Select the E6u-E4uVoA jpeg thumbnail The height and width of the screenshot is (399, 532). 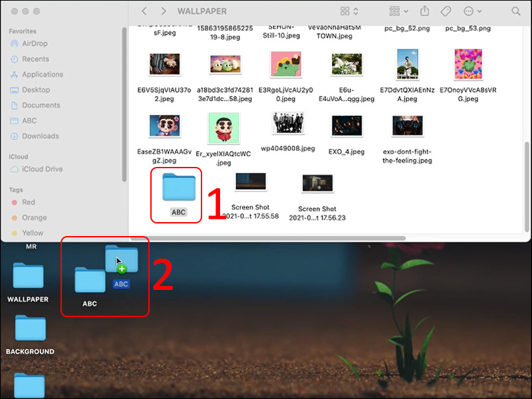pos(346,64)
